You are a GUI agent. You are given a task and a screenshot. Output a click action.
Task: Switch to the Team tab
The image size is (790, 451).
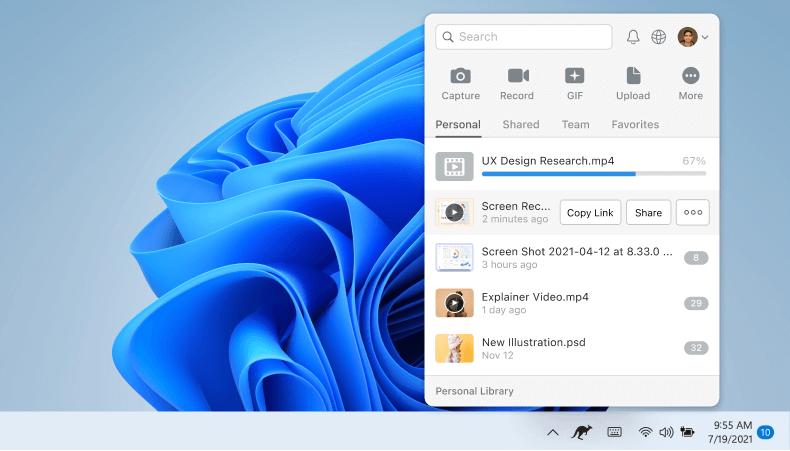(575, 125)
